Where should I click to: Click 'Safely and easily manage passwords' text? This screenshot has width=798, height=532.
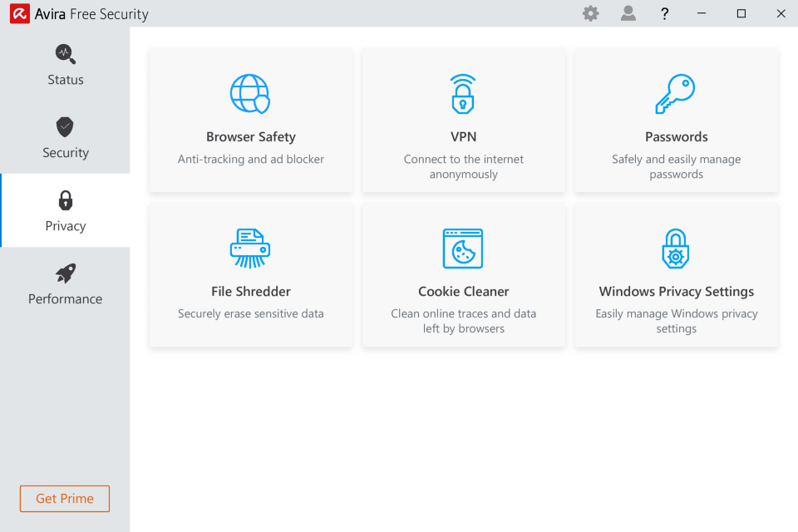pos(677,166)
